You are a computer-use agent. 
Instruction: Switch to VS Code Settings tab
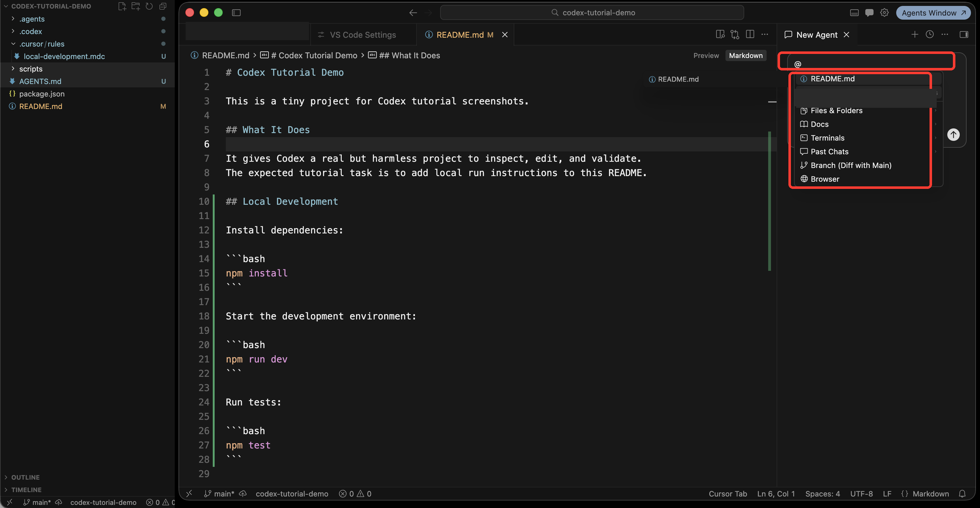[362, 35]
